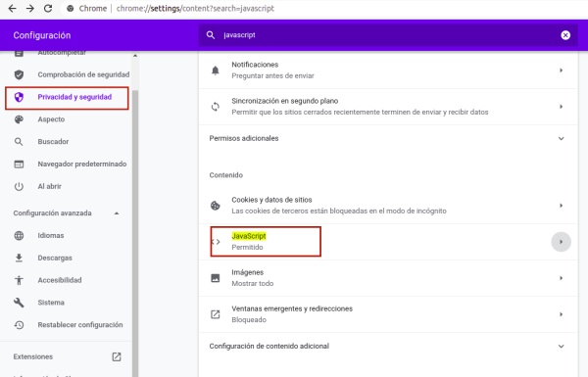The width and height of the screenshot is (588, 377).
Task: Click the shield check icon for Comprobación de seguridad
Action: [19, 74]
